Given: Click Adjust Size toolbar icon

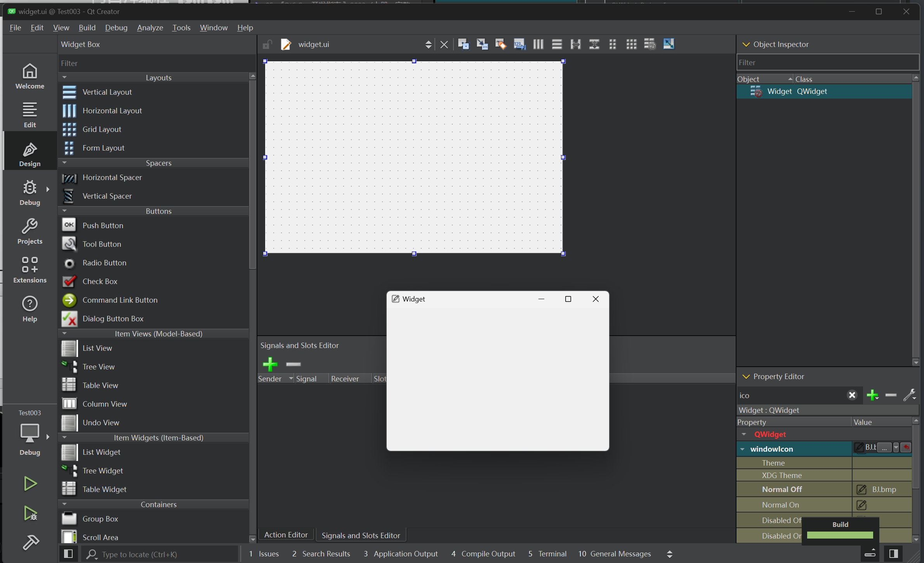Looking at the screenshot, I should pos(669,44).
